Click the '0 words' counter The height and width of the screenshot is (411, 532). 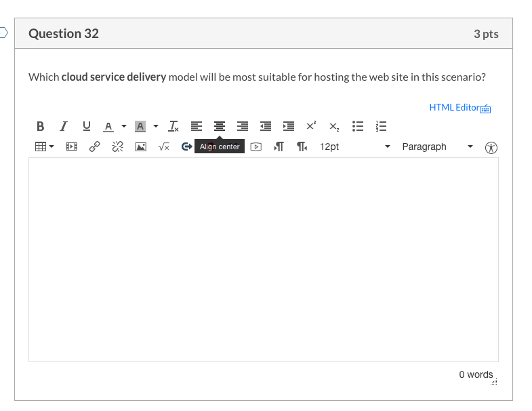(x=476, y=374)
